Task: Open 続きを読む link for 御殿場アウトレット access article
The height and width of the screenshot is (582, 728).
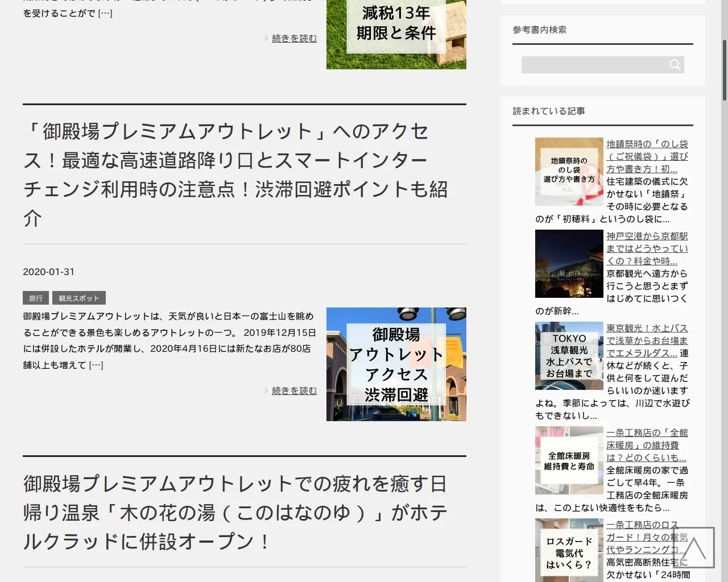Action: coord(294,390)
